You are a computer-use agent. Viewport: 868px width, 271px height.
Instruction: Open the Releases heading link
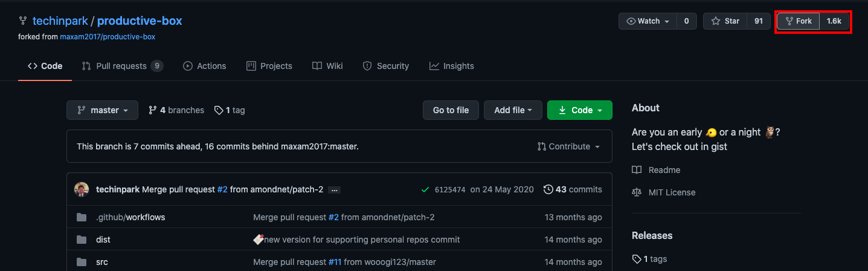click(652, 235)
